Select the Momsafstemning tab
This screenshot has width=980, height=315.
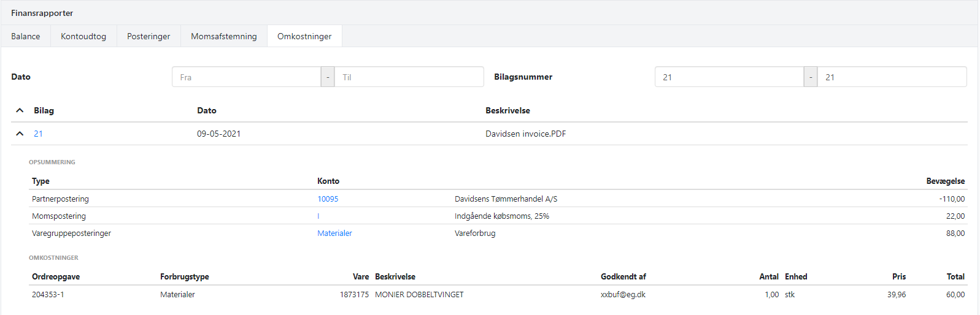coord(224,36)
